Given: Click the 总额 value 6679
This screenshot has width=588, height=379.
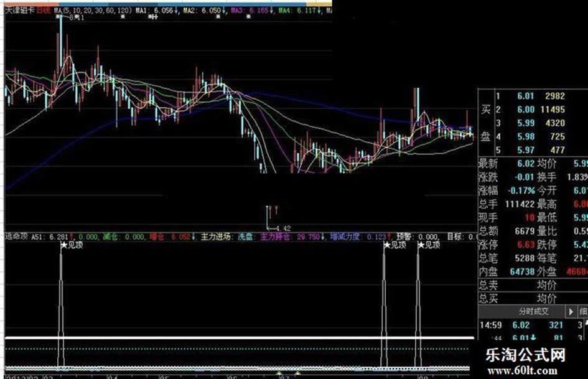Looking at the screenshot, I should click(525, 231).
